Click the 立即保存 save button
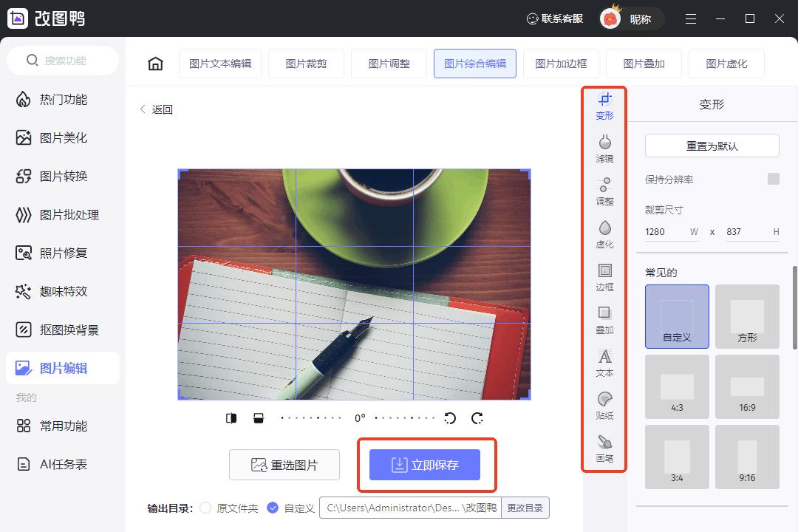This screenshot has width=798, height=532. click(x=426, y=465)
